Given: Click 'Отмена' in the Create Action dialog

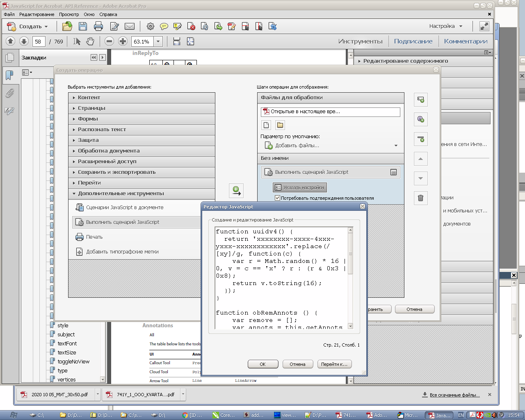Looking at the screenshot, I should coord(415,309).
